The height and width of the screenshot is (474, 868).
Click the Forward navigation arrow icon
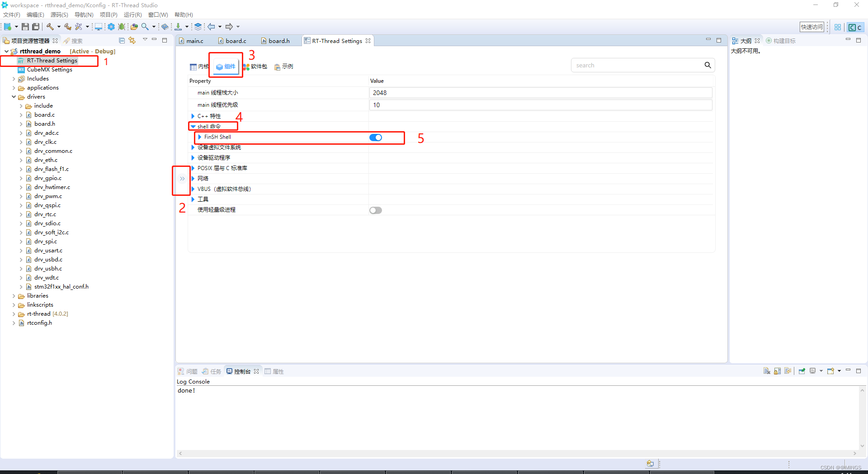click(x=229, y=27)
